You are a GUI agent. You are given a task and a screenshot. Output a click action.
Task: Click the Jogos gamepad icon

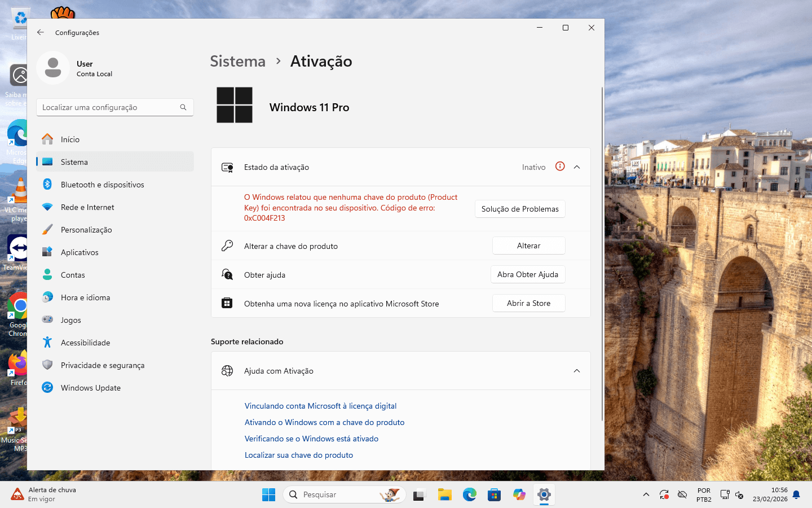coord(47,319)
